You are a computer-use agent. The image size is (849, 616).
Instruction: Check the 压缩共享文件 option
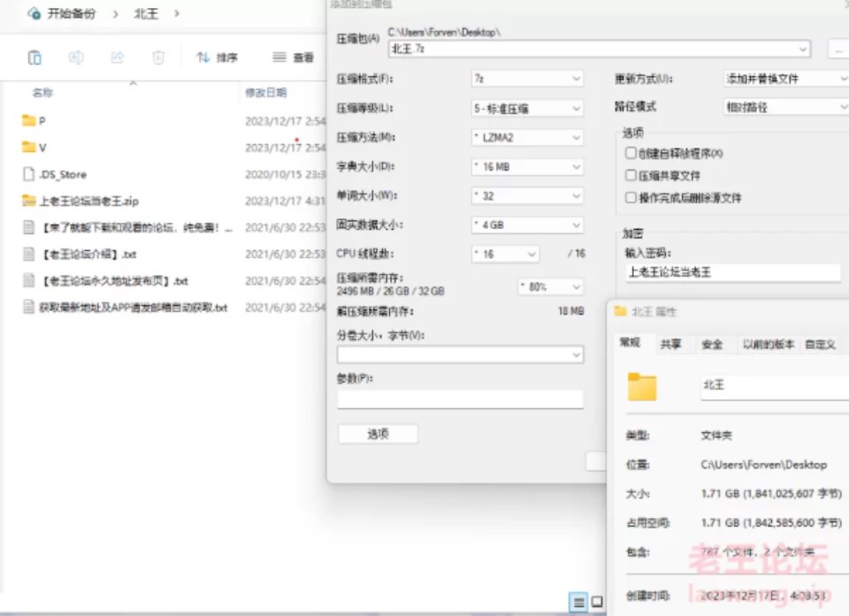[x=631, y=174]
